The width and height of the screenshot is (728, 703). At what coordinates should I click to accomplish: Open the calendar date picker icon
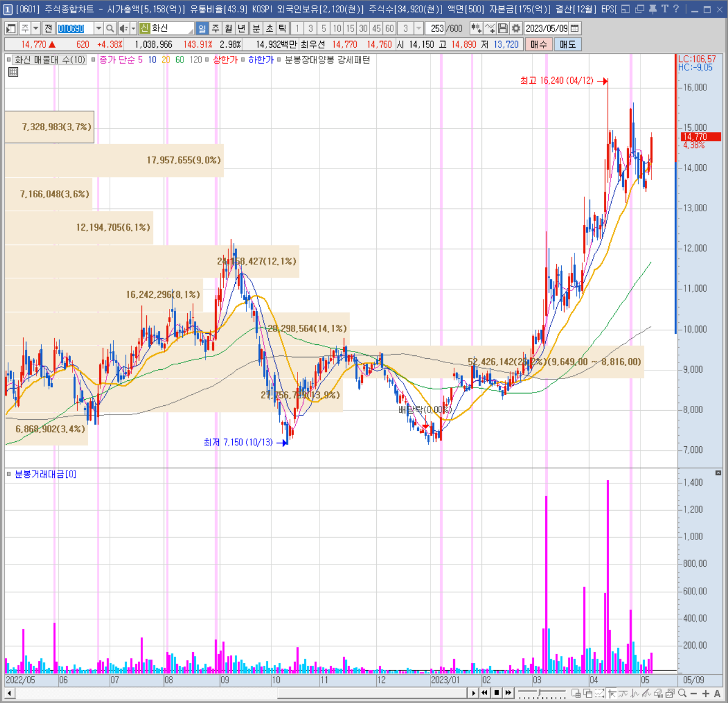575,28
